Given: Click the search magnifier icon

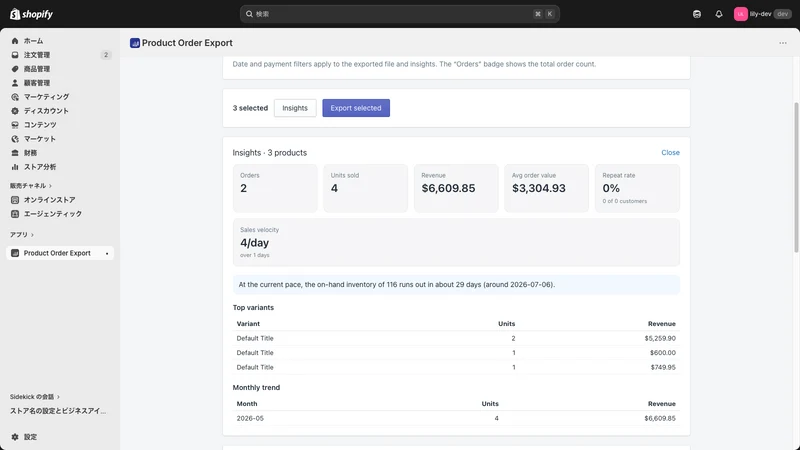Looking at the screenshot, I should click(x=249, y=14).
